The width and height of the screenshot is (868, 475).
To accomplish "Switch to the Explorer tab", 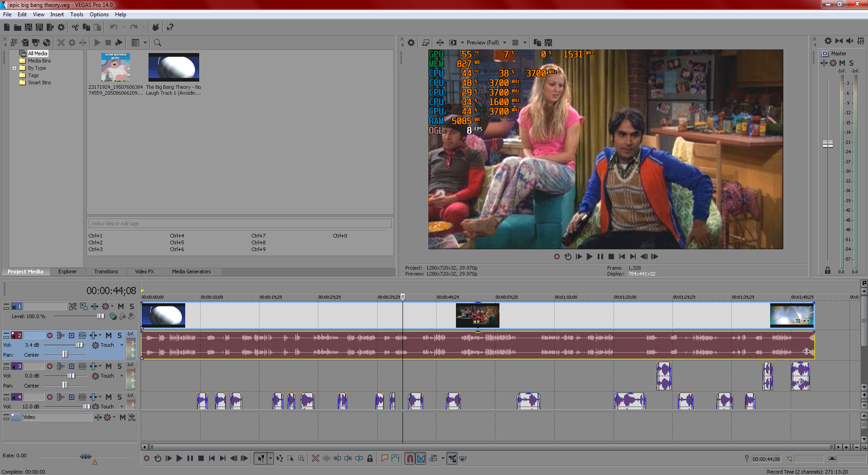I will click(67, 271).
